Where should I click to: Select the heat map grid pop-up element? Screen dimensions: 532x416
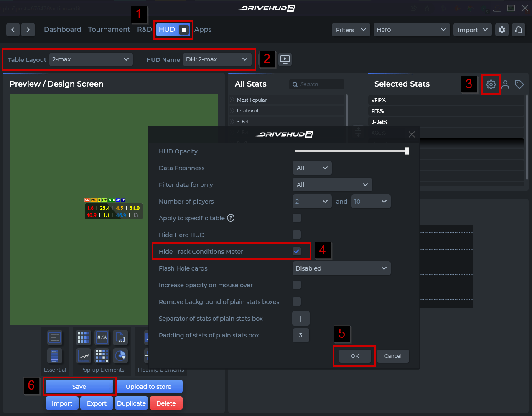point(84,337)
